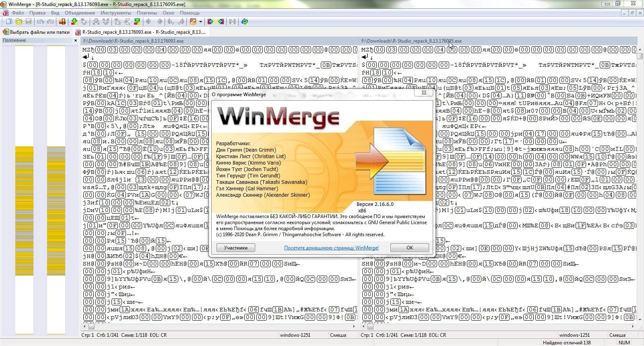Close the Положение location pane
The width and height of the screenshot is (644, 346).
pos(76,40)
